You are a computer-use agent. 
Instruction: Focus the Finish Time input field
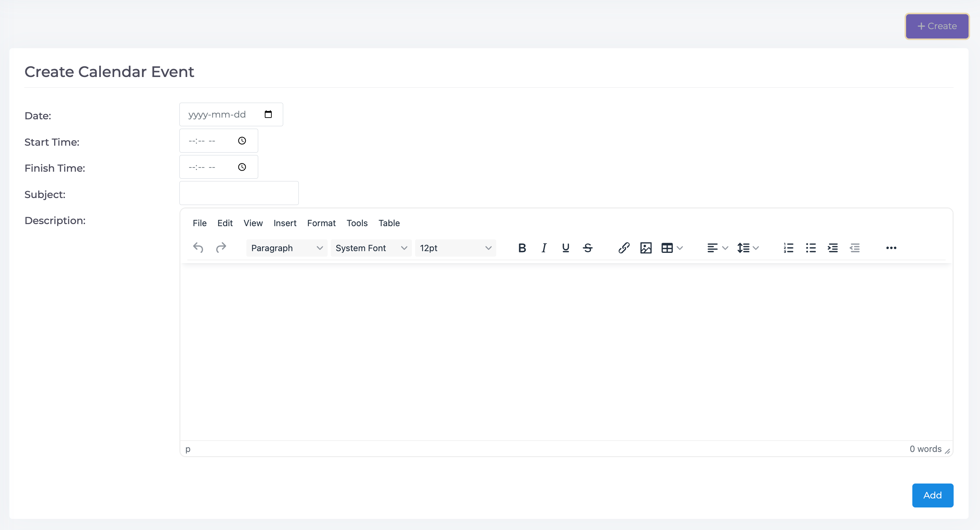coord(219,167)
